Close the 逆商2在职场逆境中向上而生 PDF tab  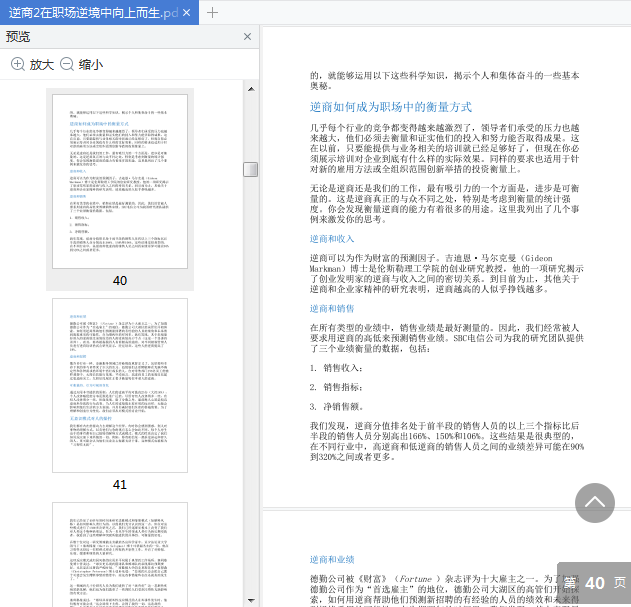click(188, 13)
